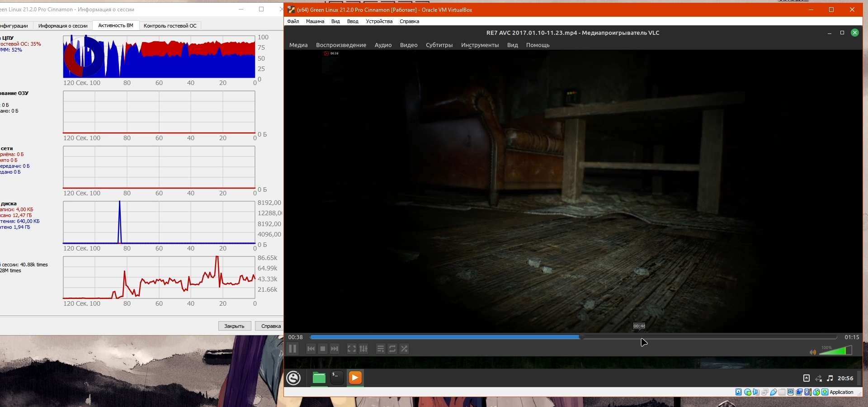Skip to next media item in VLC
Image resolution: width=868 pixels, height=407 pixels.
pos(335,349)
